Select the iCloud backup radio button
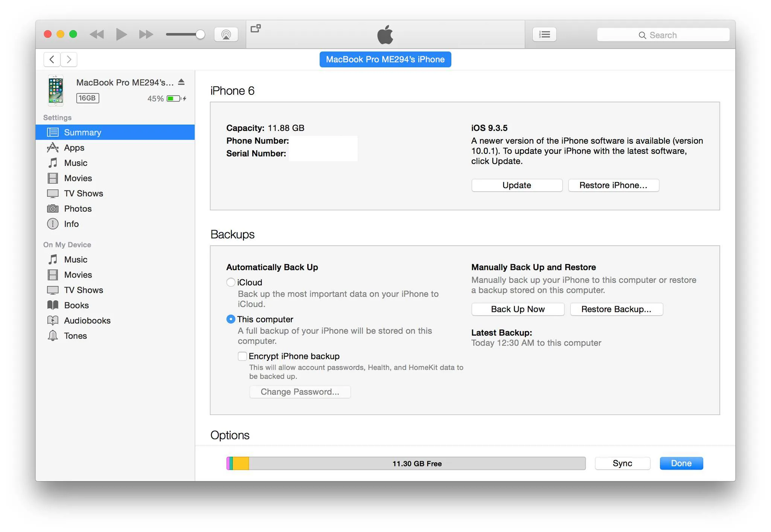This screenshot has width=771, height=532. (x=231, y=282)
